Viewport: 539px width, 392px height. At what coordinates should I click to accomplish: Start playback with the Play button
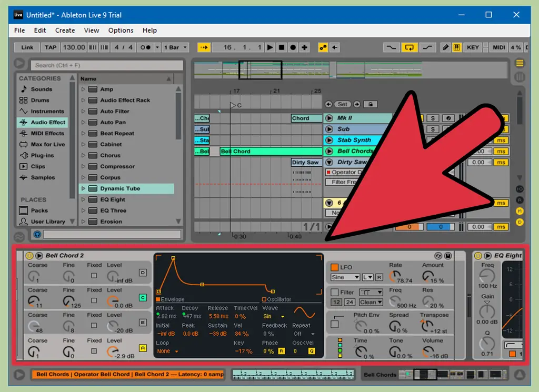(x=270, y=47)
